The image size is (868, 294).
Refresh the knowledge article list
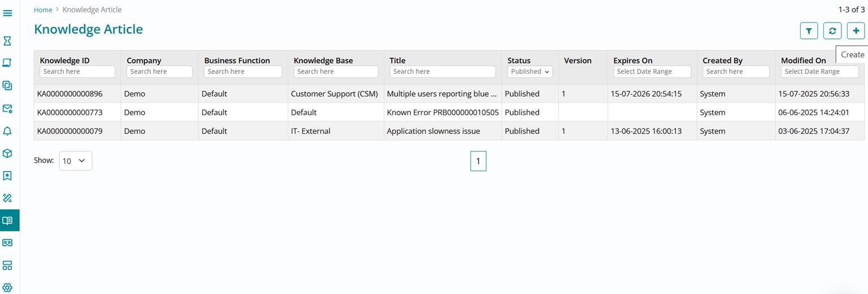(x=832, y=31)
